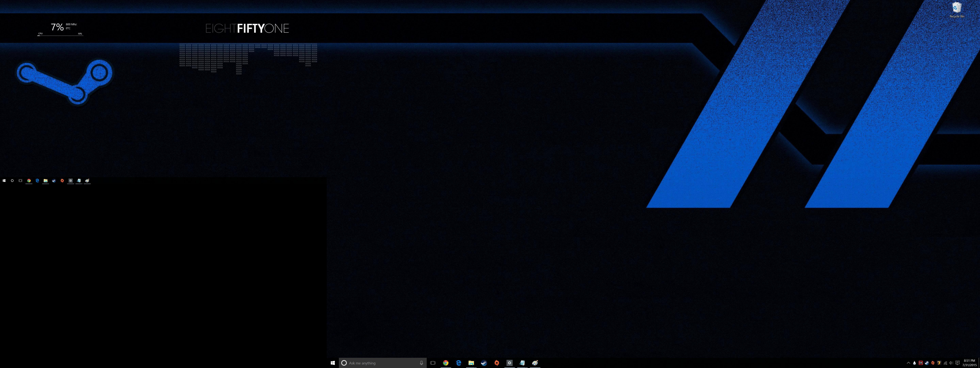Launch Steam from the large blue Steam logo widget
This screenshot has height=368, width=980.
tap(64, 82)
